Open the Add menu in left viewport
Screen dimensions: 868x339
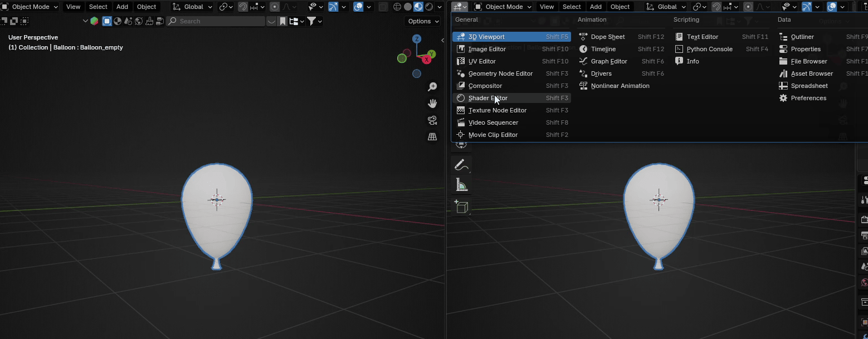coord(122,7)
